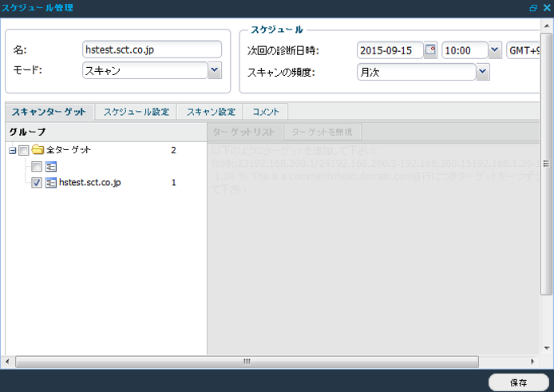Click the target list text area
Viewport: 554px width, 392px height.
click(374, 248)
